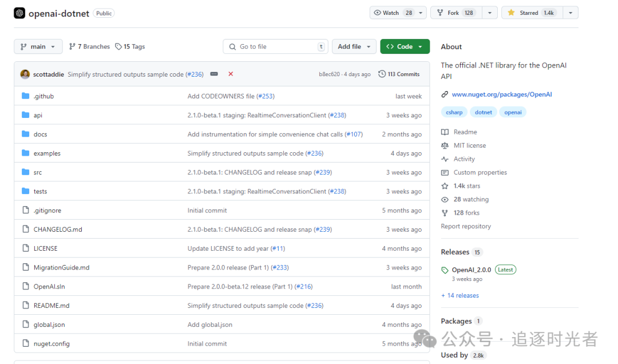
Task: Click the Readme book icon in About
Action: 444,132
